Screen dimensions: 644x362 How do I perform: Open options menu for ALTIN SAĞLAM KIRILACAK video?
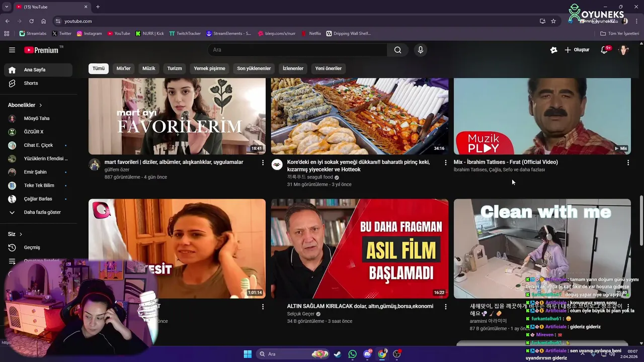[x=445, y=307]
